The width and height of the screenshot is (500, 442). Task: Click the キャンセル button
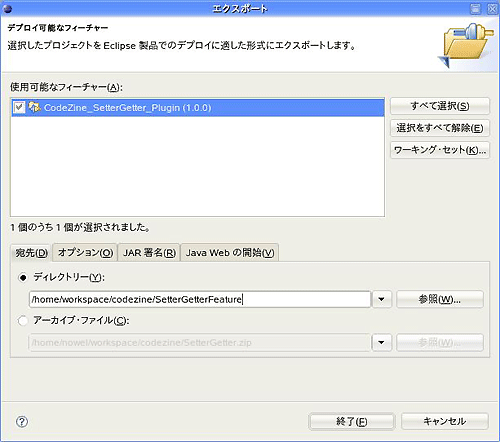445,422
